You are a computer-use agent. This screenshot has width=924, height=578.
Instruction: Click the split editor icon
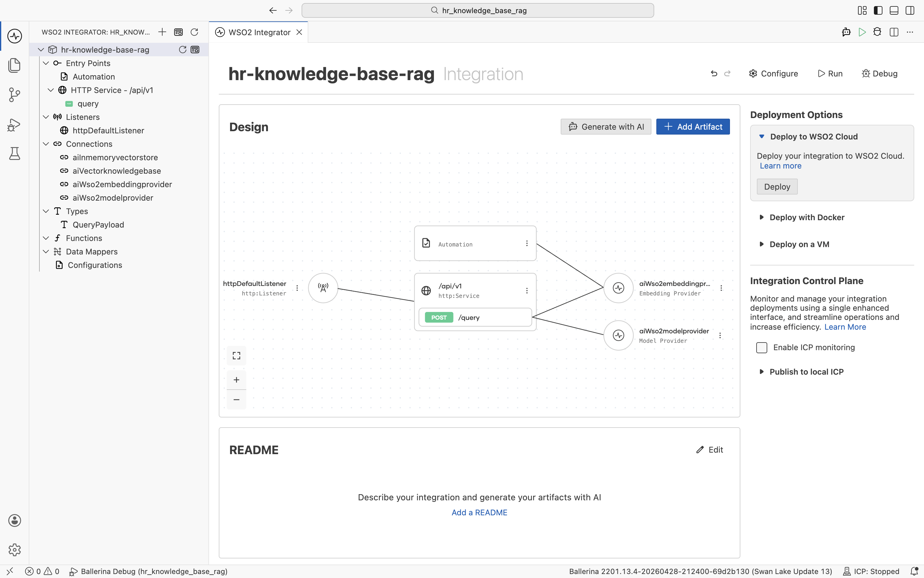click(x=894, y=32)
